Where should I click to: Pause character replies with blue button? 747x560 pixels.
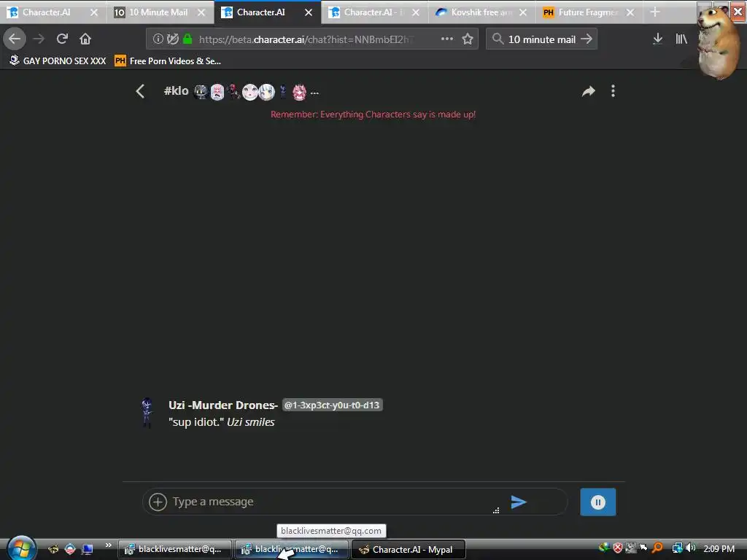coord(598,502)
